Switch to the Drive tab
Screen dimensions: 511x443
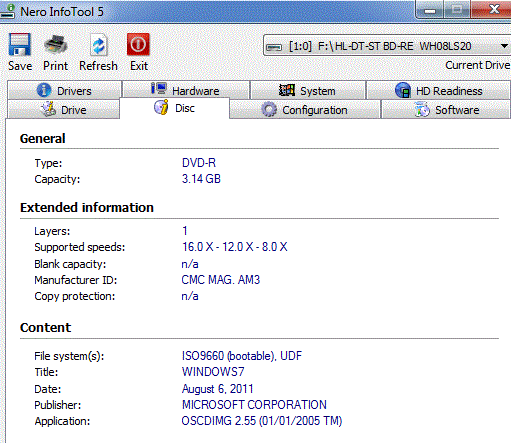pyautogui.click(x=63, y=110)
